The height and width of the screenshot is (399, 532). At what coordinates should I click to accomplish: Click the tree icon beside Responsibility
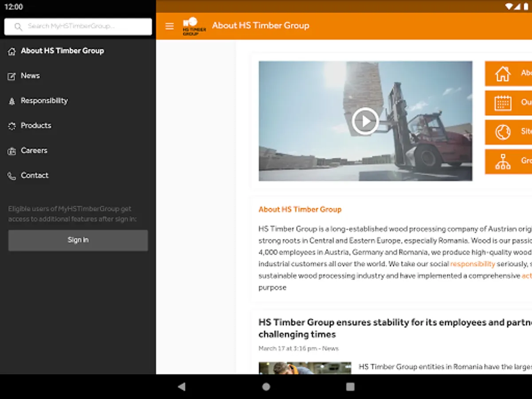coord(12,102)
